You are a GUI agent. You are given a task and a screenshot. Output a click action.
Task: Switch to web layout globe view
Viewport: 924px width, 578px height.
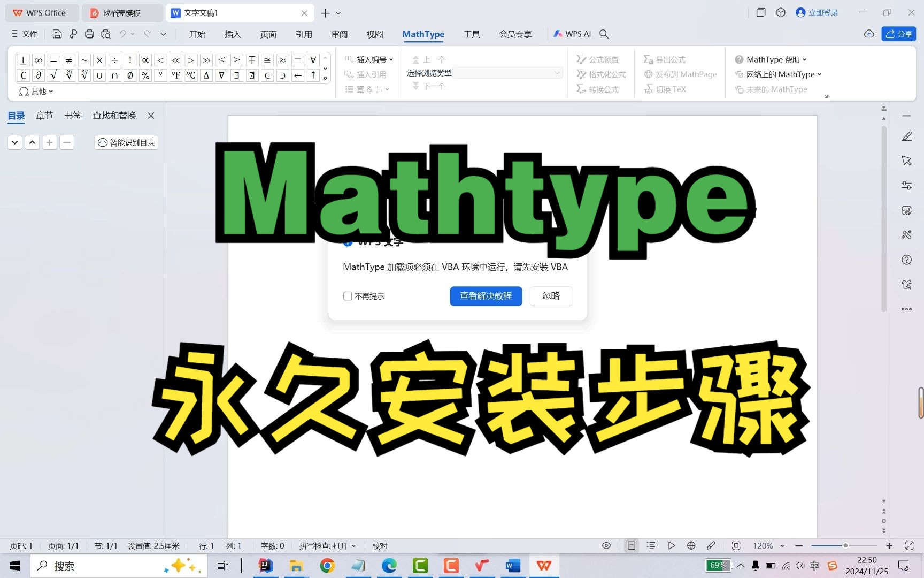pyautogui.click(x=691, y=545)
